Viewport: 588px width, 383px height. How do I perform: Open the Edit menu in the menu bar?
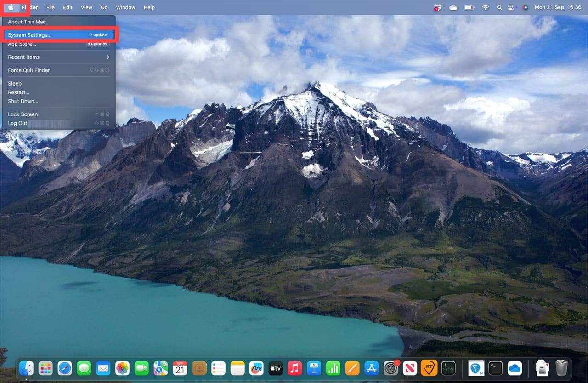click(68, 7)
